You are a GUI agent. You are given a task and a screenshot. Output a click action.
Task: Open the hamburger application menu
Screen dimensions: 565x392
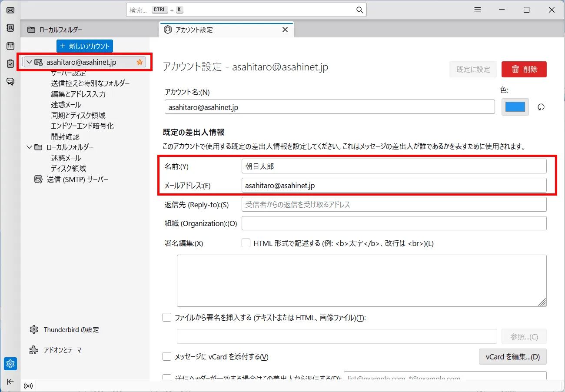[477, 10]
